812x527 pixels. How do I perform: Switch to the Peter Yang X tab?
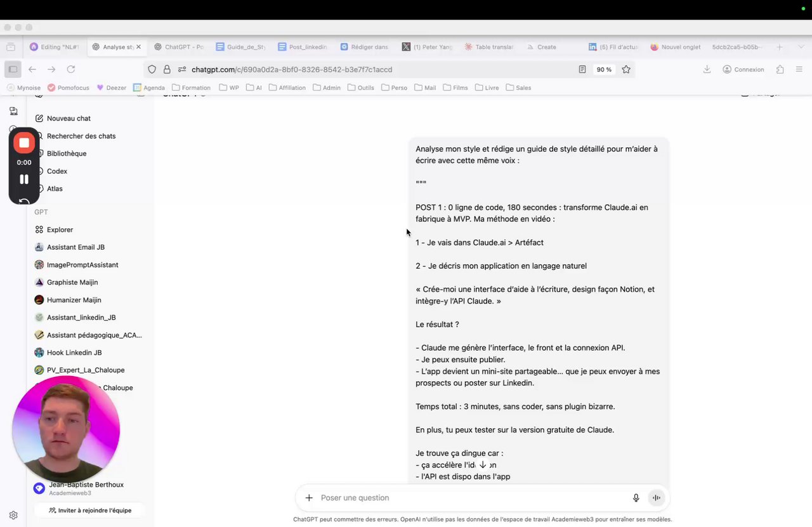427,47
